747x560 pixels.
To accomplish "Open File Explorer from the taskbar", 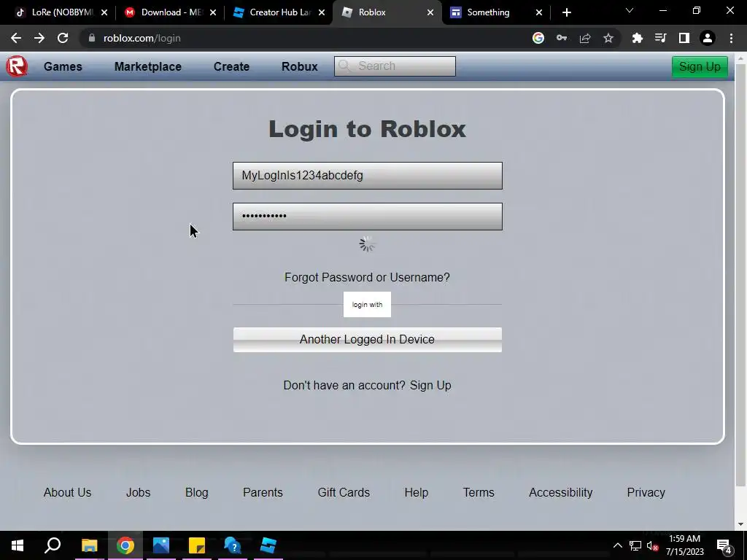I will 89,545.
